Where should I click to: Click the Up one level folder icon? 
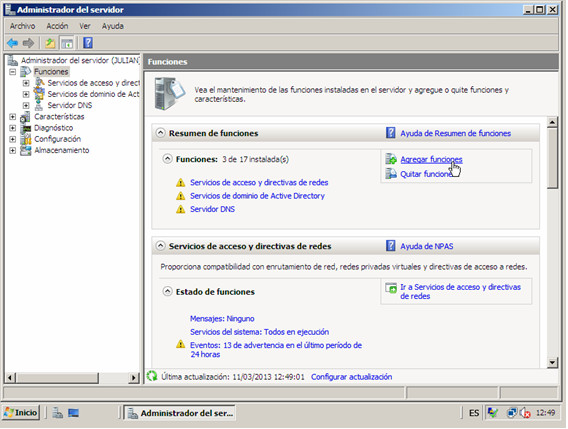click(50, 43)
